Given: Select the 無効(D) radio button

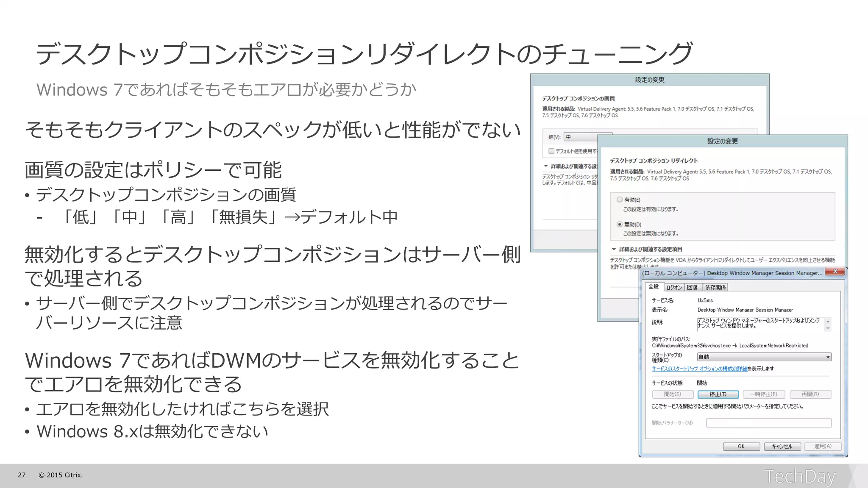Looking at the screenshot, I should pos(620,224).
